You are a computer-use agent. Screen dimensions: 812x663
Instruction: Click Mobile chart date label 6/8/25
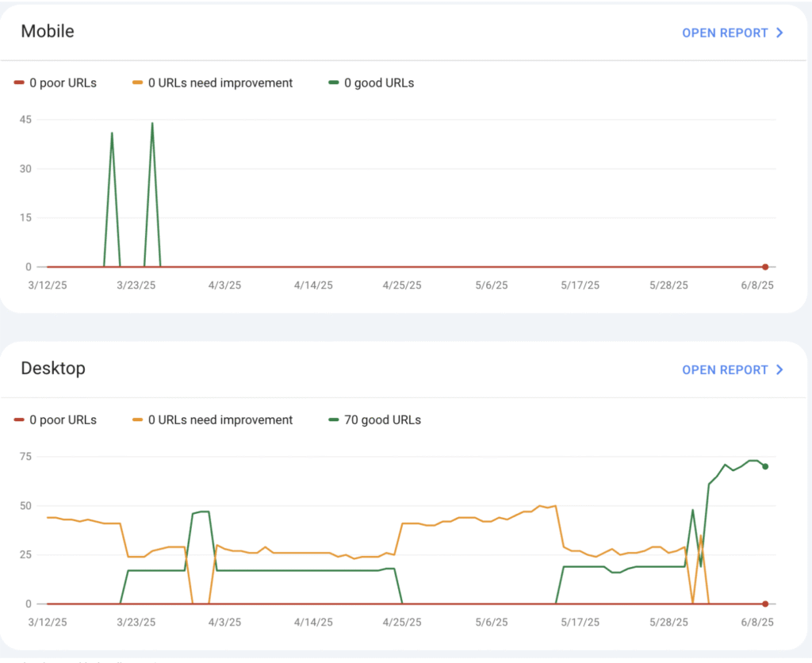[757, 286]
